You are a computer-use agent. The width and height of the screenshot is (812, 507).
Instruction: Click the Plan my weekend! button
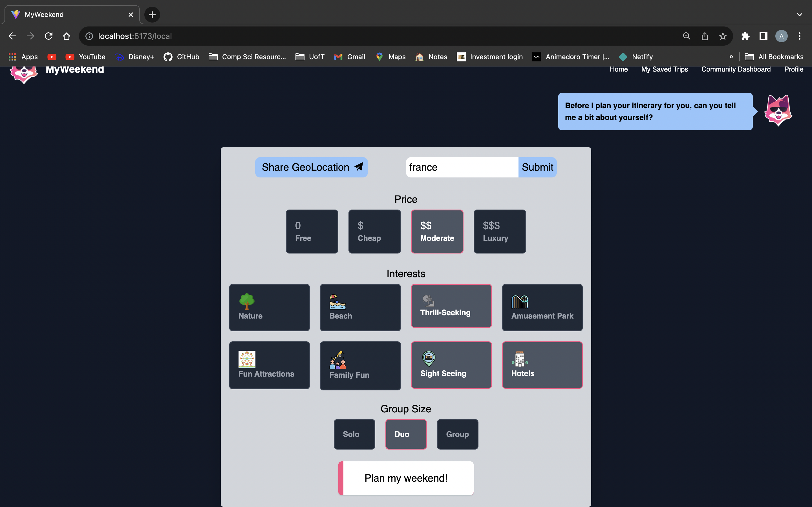406,478
